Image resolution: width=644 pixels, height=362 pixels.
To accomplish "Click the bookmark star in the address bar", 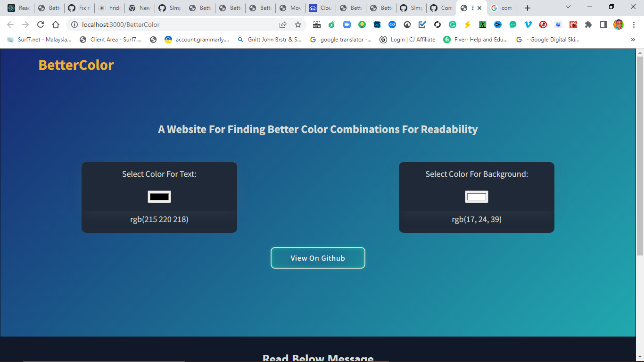I will coord(297,24).
